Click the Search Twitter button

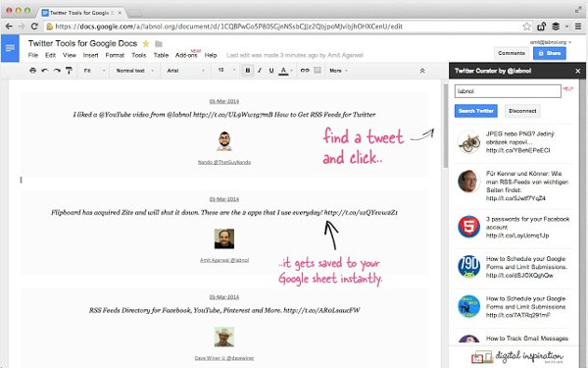(476, 111)
